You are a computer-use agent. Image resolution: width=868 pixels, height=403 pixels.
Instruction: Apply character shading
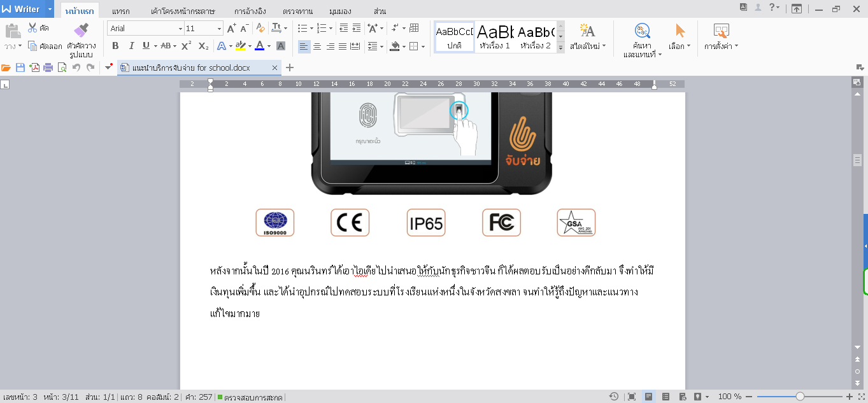280,46
